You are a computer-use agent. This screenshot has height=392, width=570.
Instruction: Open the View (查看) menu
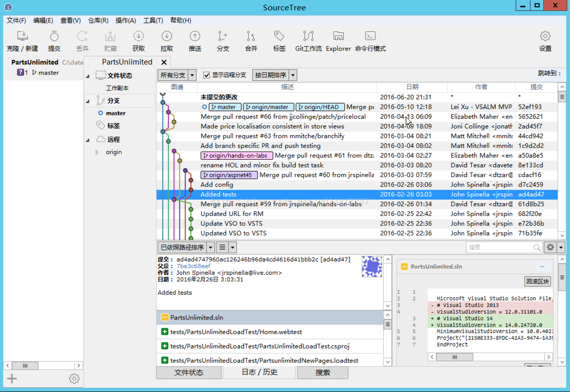click(70, 20)
